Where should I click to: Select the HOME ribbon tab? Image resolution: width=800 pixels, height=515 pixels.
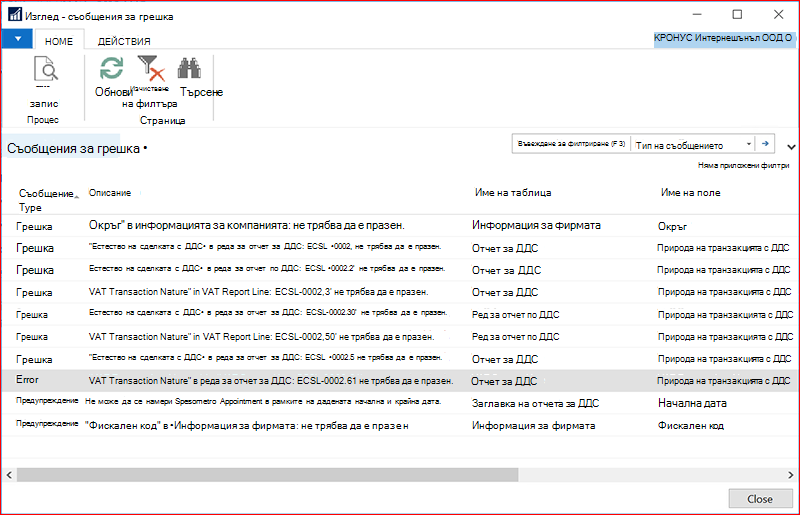[59, 41]
